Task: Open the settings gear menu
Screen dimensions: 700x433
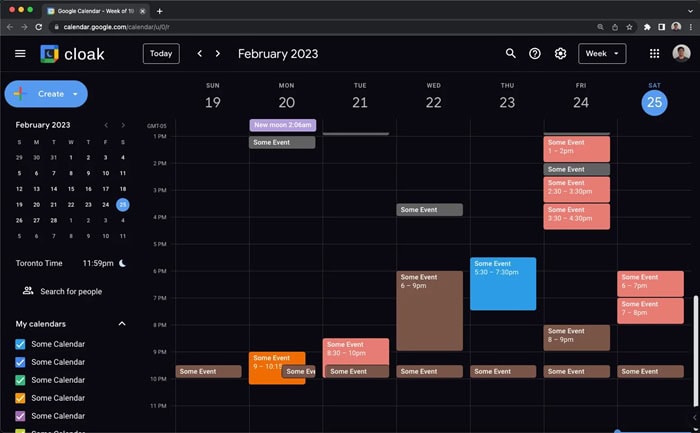Action: click(x=560, y=53)
